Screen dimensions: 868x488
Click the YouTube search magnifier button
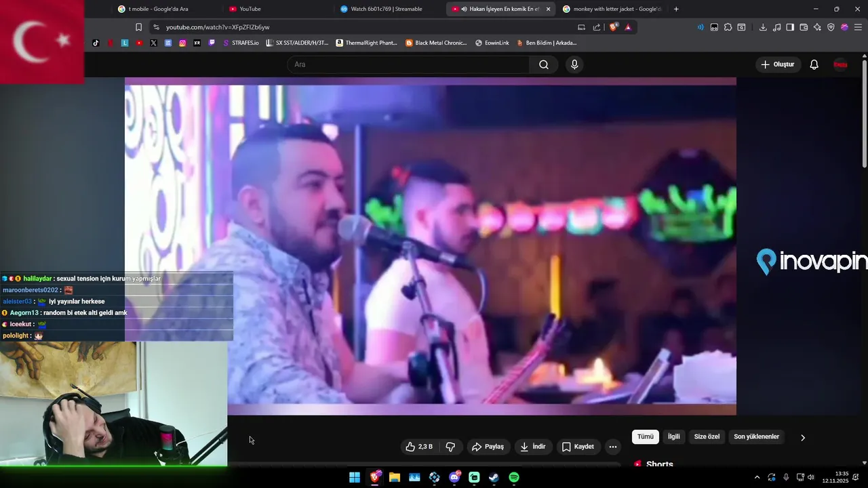[x=544, y=64]
